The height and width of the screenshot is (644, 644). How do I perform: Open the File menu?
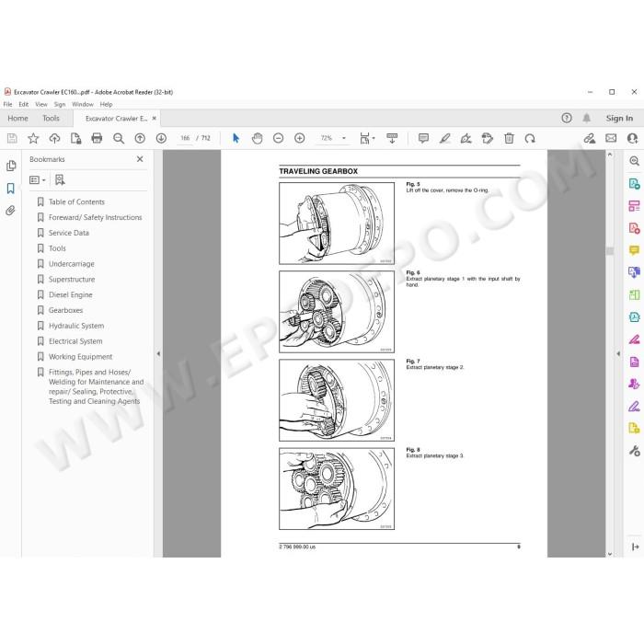[7, 104]
